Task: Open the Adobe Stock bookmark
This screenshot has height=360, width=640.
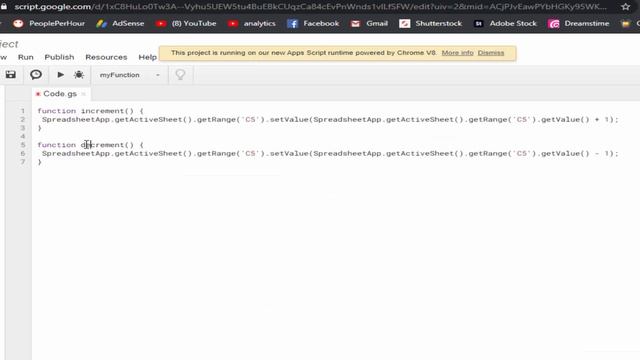Action: [505, 24]
